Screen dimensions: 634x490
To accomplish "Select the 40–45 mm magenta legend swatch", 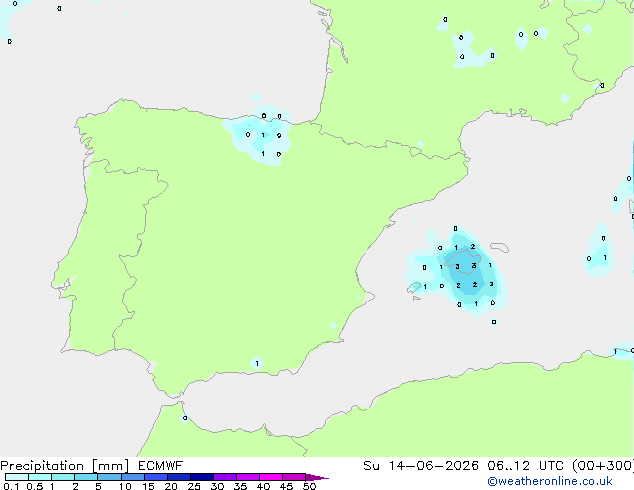I will click(x=271, y=477).
